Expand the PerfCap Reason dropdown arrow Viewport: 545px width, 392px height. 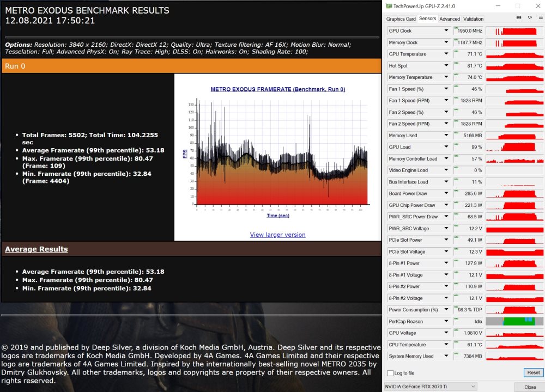coord(446,321)
